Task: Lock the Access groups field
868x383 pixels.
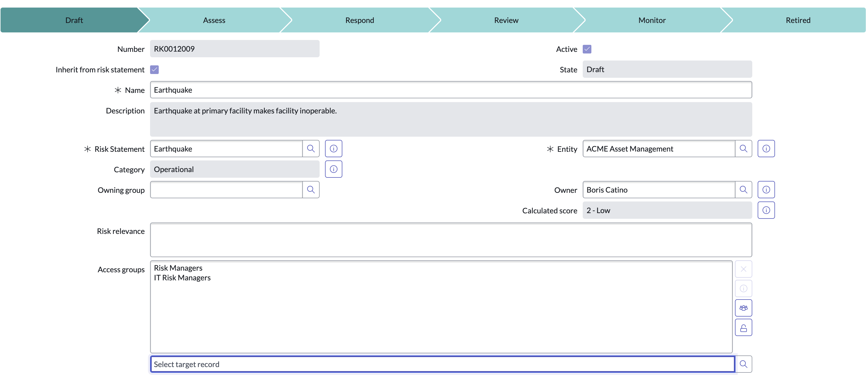Action: pos(743,327)
